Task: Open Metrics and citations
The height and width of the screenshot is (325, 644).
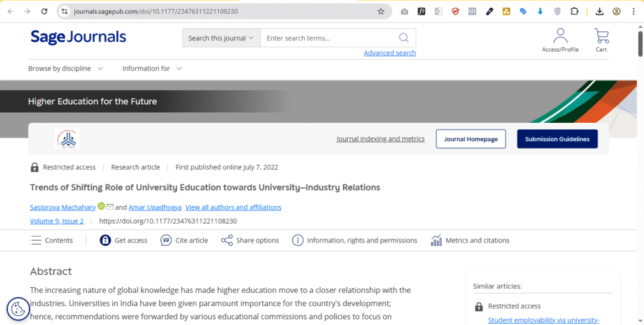Action: 470,240
